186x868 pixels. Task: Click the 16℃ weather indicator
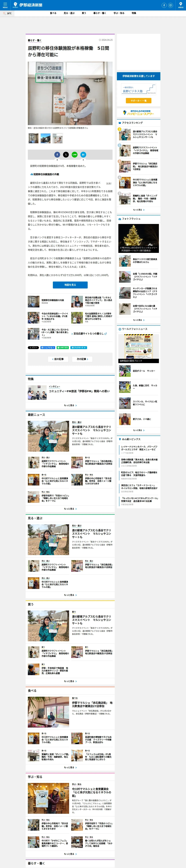7,13
